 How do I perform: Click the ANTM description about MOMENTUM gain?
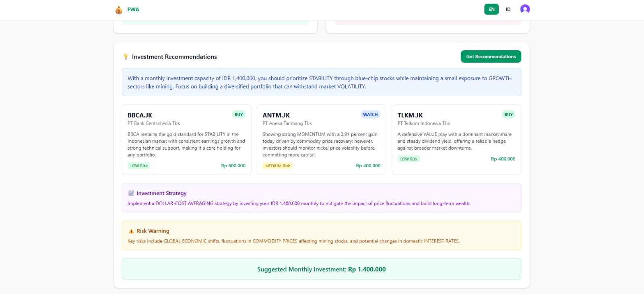[320, 144]
